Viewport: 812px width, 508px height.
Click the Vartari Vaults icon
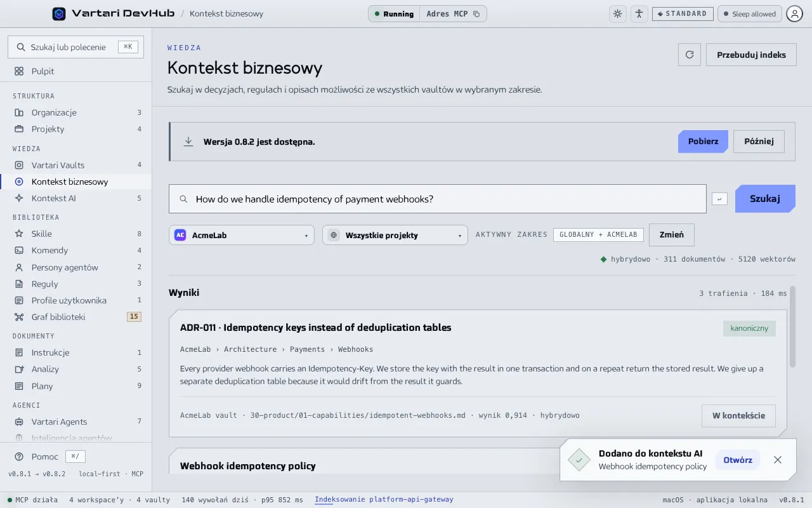[x=19, y=165]
